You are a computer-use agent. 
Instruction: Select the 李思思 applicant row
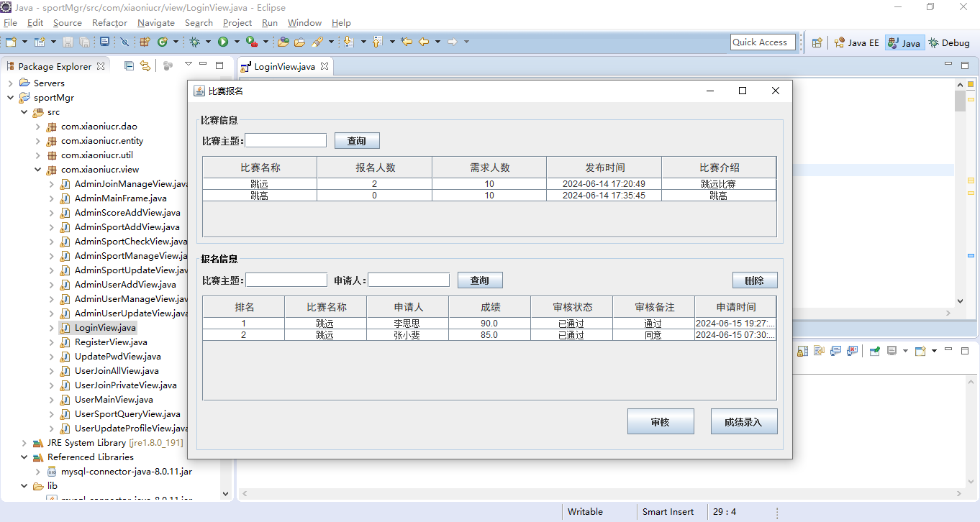click(x=489, y=324)
